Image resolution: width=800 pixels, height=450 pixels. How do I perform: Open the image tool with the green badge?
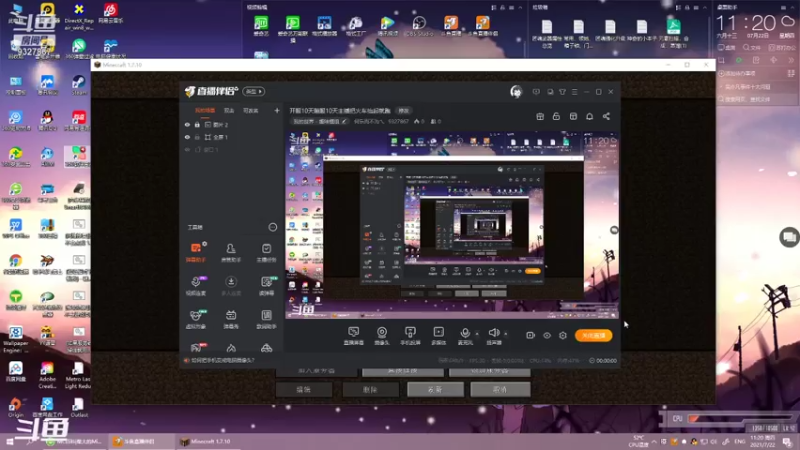click(266, 286)
